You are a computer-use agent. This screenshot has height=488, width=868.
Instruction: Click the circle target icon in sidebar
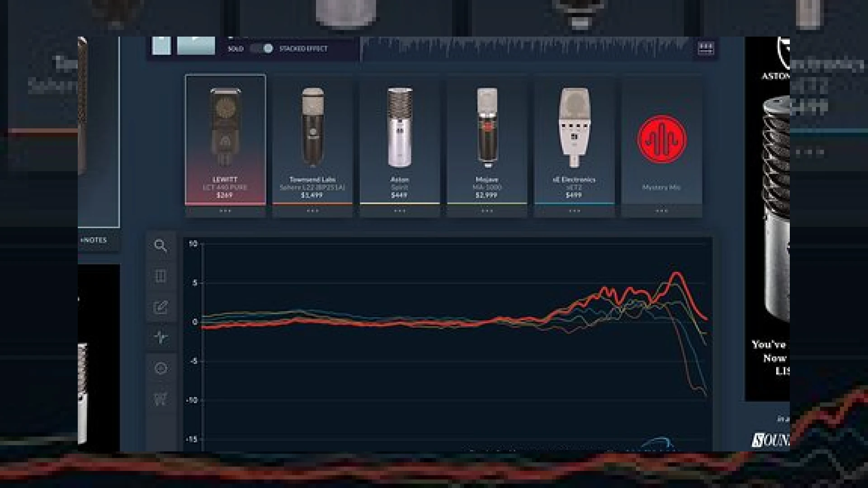click(x=160, y=368)
